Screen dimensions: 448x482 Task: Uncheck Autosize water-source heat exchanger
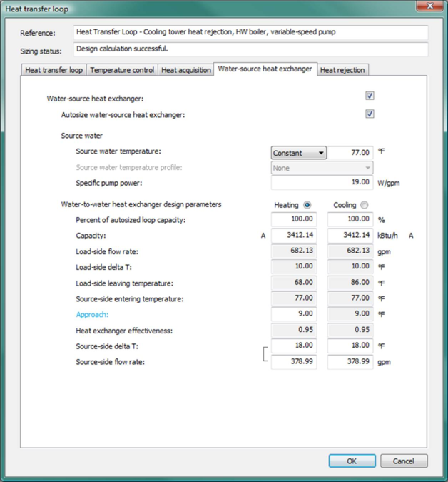point(370,114)
